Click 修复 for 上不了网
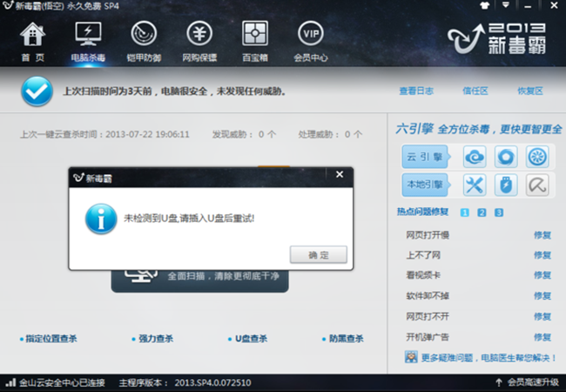The width and height of the screenshot is (566, 392). (542, 255)
